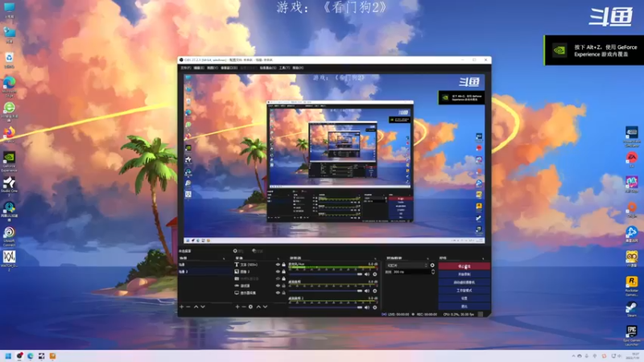
Task: Toggle visibility of 游戏源 source
Action: [278, 286]
